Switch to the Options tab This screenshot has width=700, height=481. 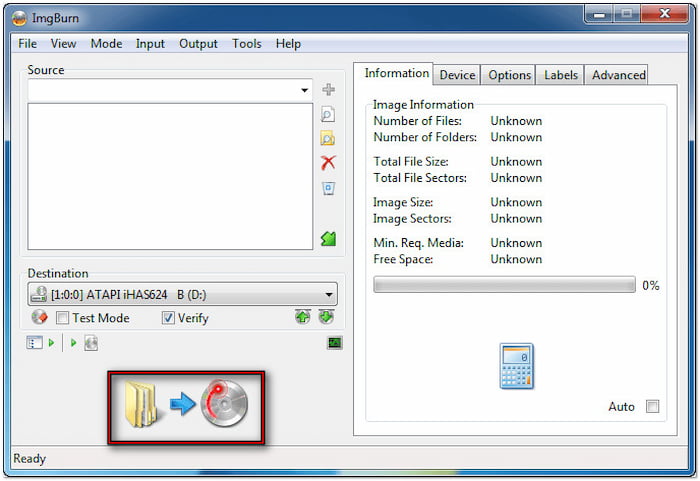[509, 75]
